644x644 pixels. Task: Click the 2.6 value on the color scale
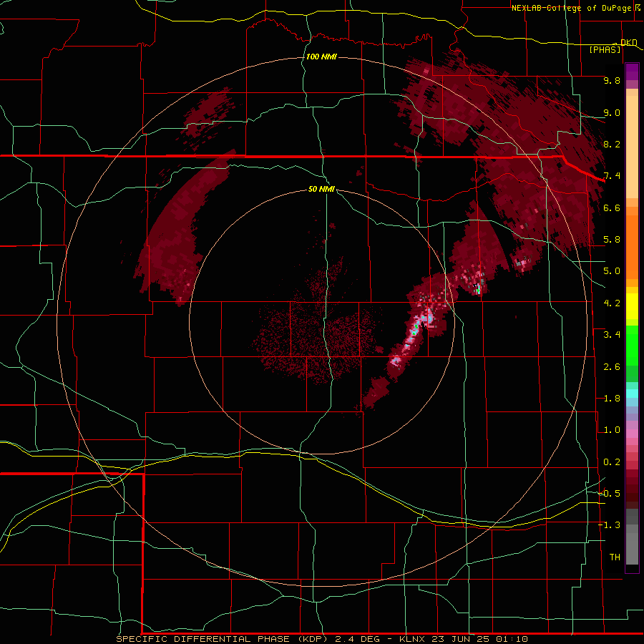(x=612, y=367)
